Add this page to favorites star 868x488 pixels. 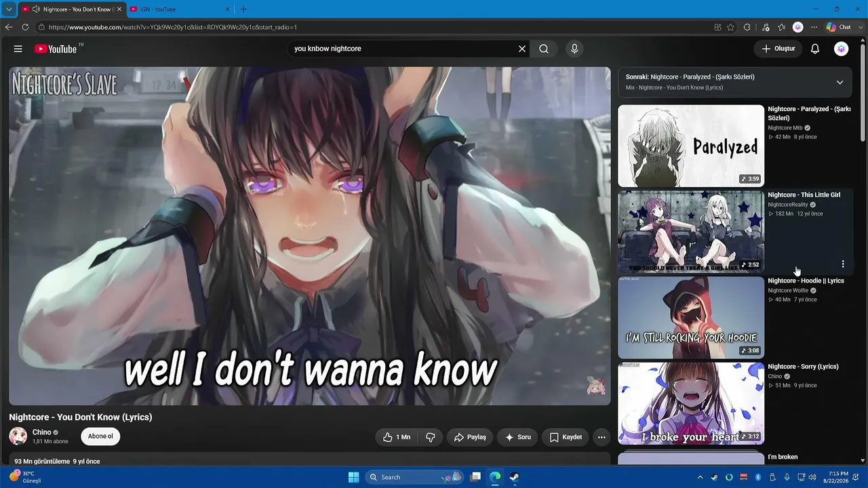[x=730, y=27]
